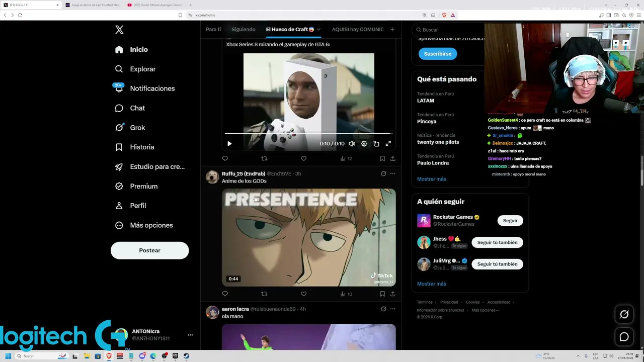Switch to the Siguiendo tab

[x=244, y=29]
